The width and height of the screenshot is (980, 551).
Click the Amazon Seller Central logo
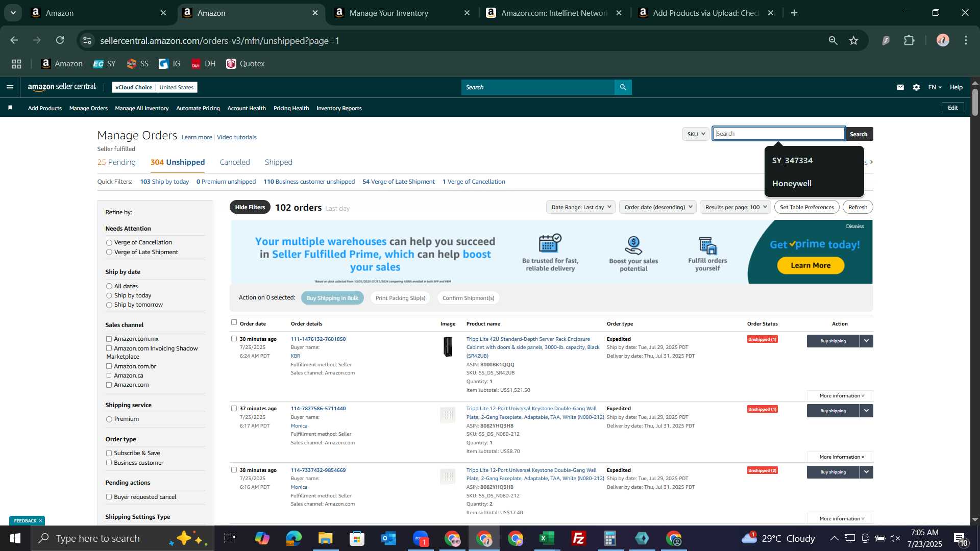click(62, 87)
